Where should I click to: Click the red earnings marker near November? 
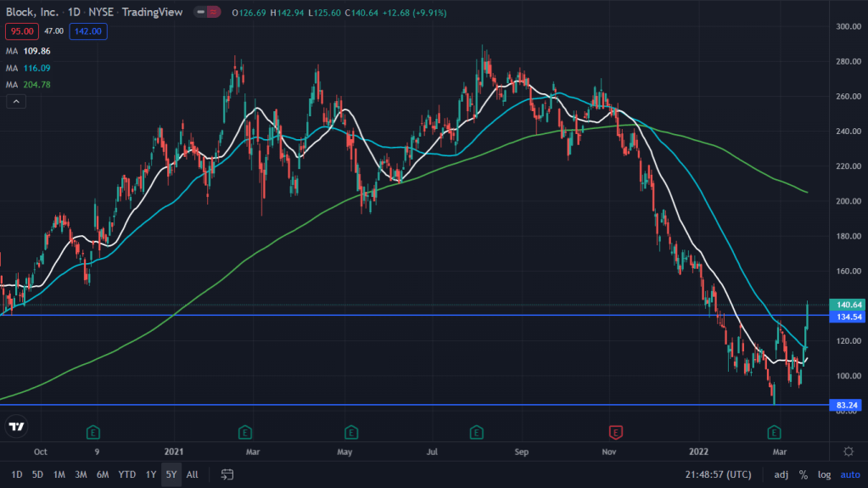click(616, 430)
